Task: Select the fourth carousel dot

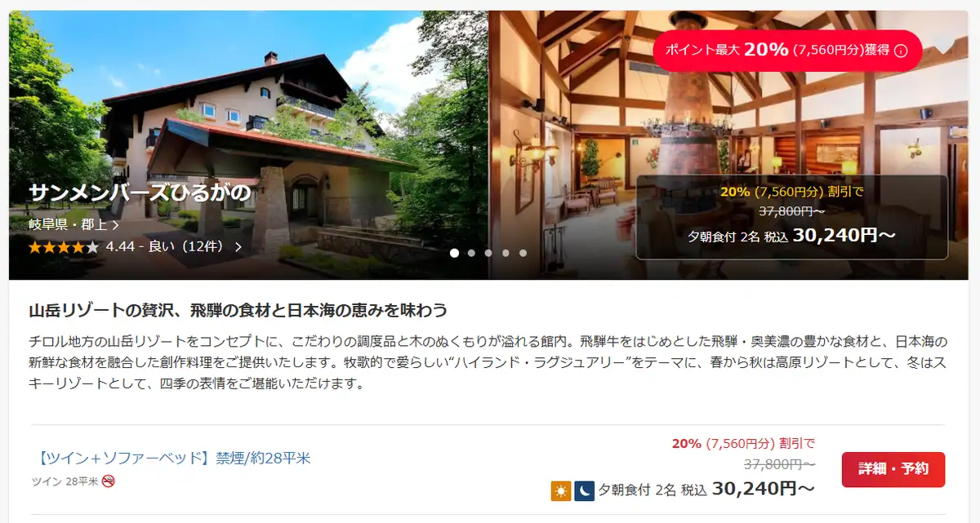Action: (506, 253)
